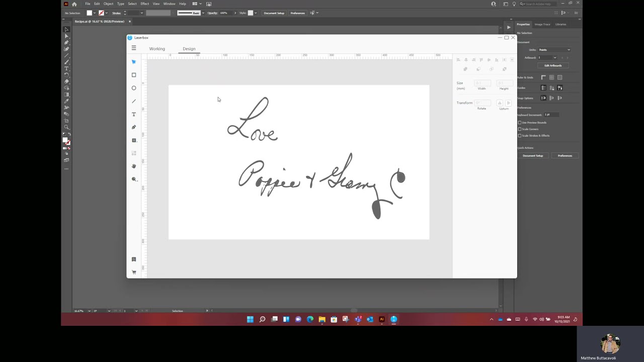This screenshot has width=644, height=362.
Task: Select the Laserbox arrow selection tool
Action: 134,62
